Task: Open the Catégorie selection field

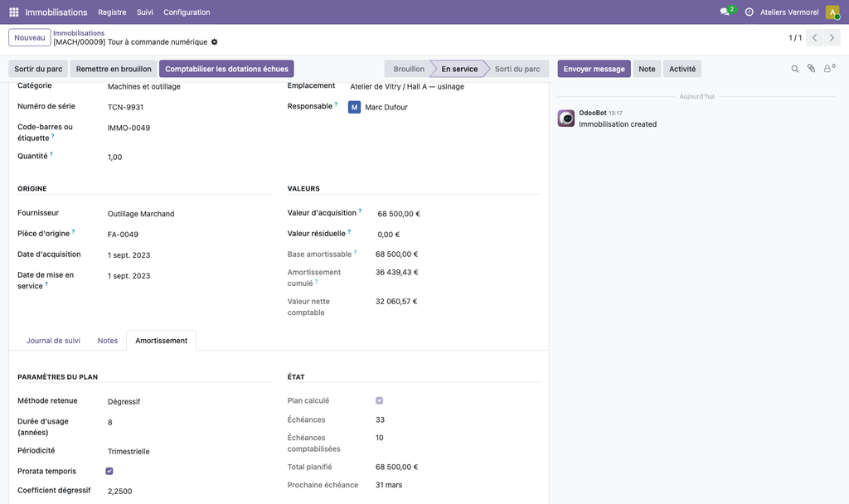Action: click(188, 86)
